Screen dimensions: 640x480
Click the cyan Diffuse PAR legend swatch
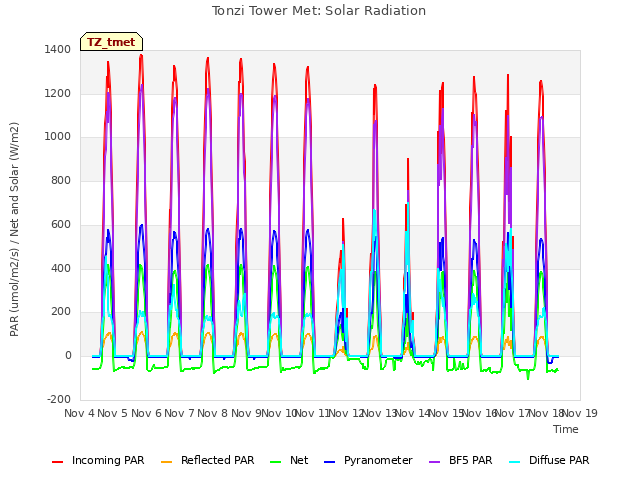515,462
